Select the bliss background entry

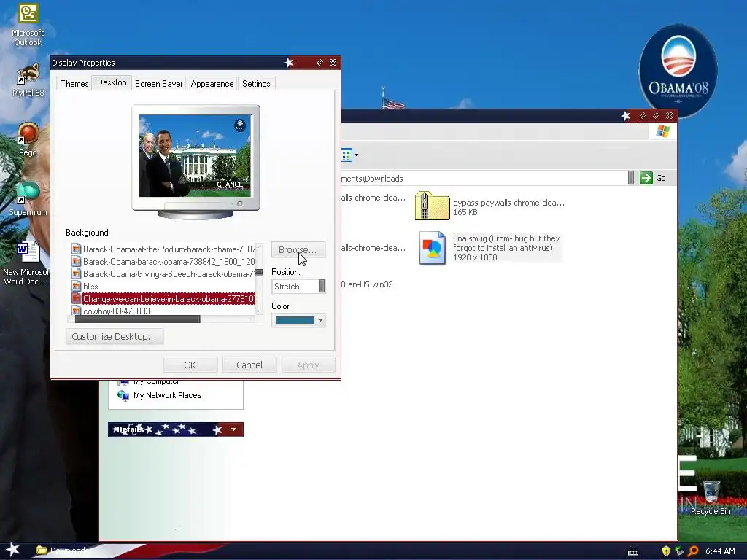pyautogui.click(x=163, y=286)
